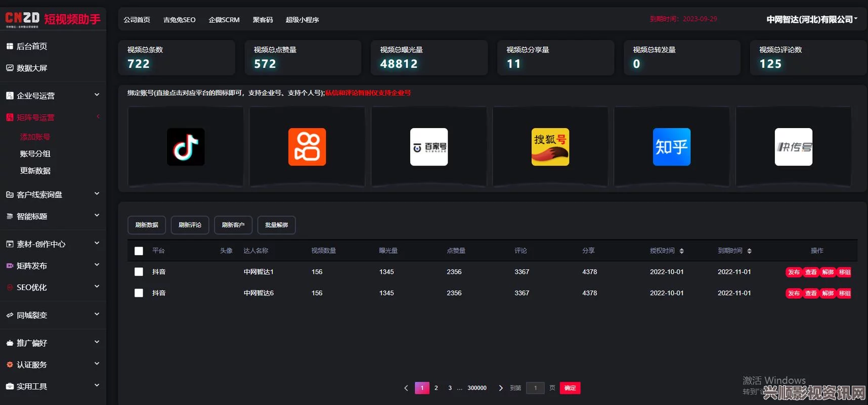
Task: Expand the 企业号运营 menu chevron
Action: pyautogui.click(x=97, y=95)
